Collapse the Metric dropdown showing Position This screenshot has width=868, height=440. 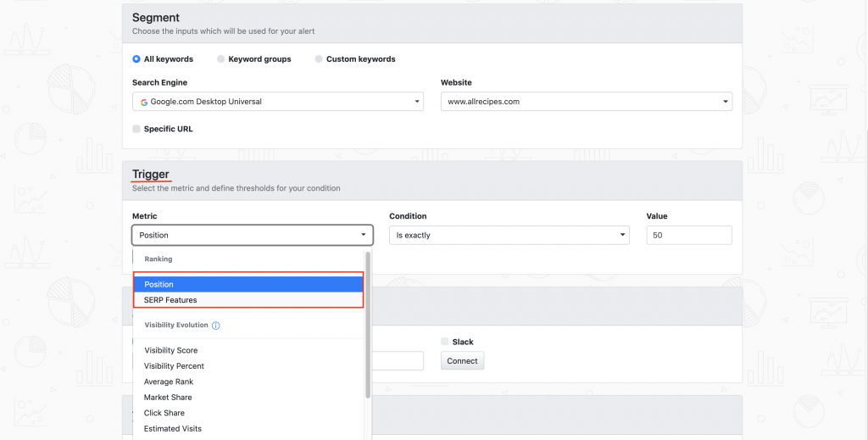253,235
